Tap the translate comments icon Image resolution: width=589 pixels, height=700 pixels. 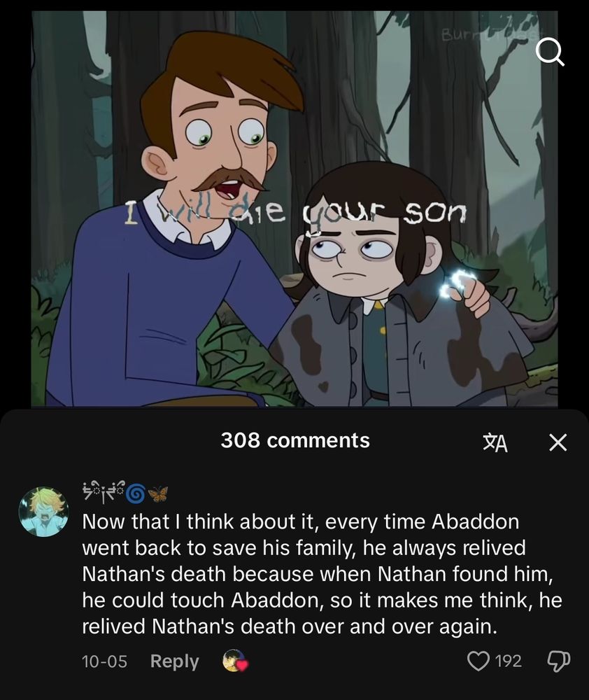[x=496, y=442]
